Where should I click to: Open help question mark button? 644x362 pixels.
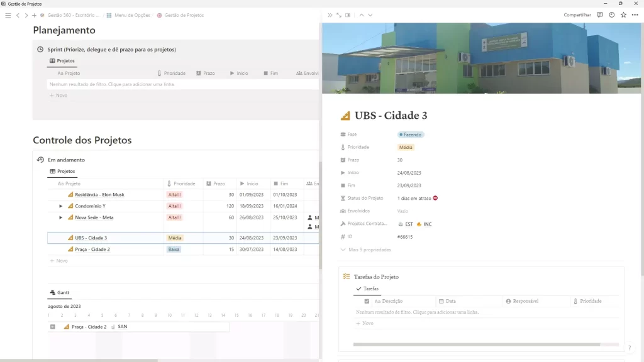pos(629,348)
